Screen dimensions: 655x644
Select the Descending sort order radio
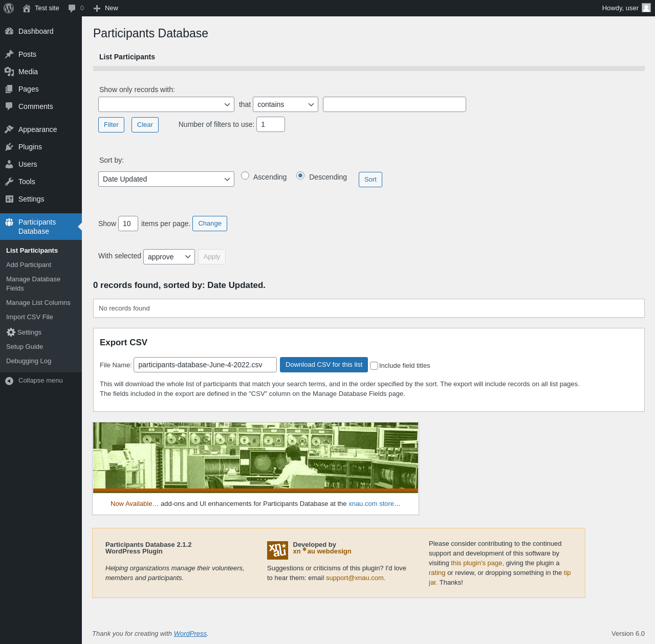[300, 175]
